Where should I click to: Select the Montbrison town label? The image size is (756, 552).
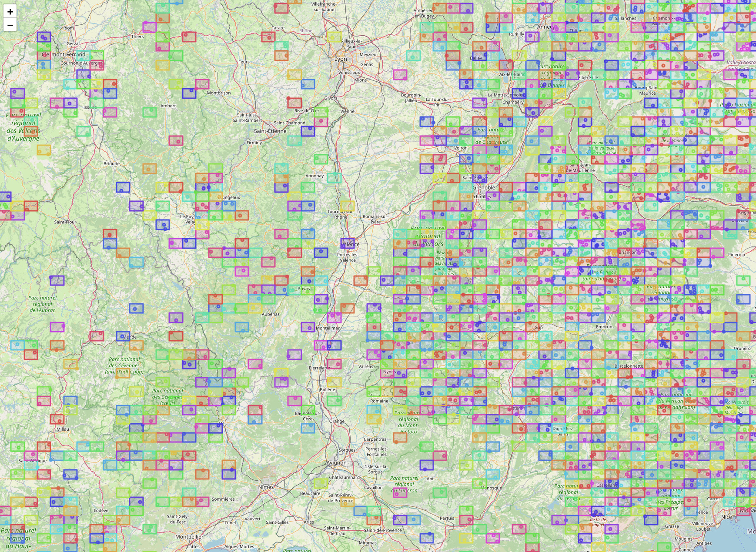[x=219, y=93]
